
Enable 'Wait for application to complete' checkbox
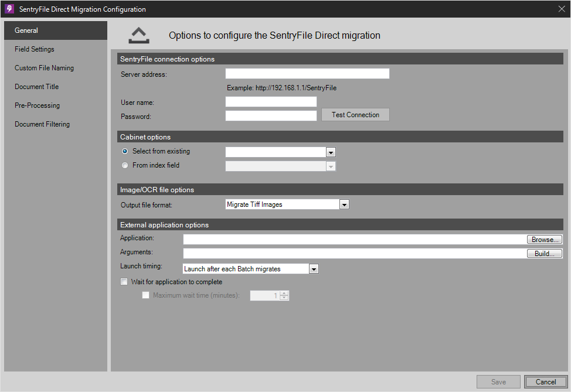pyautogui.click(x=124, y=282)
